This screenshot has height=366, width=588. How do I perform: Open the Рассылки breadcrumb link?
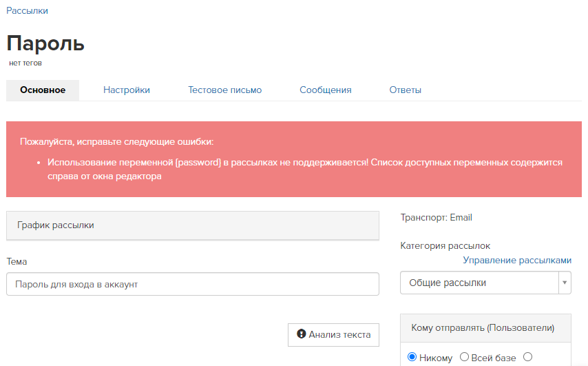(x=27, y=10)
